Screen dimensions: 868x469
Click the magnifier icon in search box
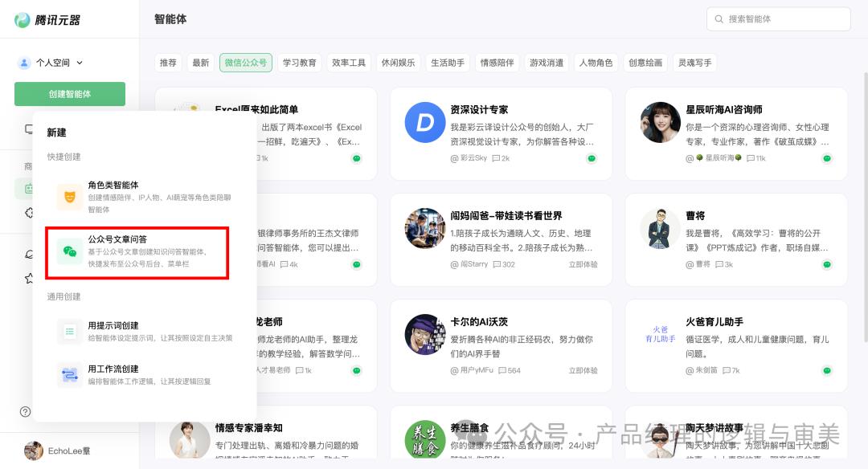click(x=719, y=18)
